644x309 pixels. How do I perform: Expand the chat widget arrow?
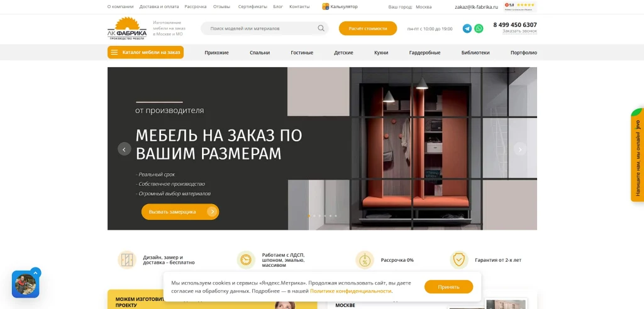pyautogui.click(x=36, y=272)
